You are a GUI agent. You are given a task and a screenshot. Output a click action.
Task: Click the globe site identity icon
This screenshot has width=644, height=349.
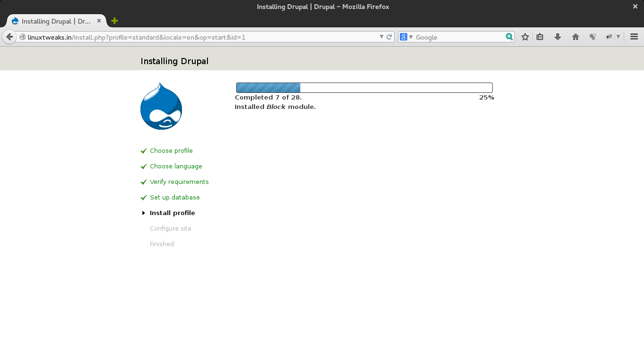pyautogui.click(x=23, y=37)
